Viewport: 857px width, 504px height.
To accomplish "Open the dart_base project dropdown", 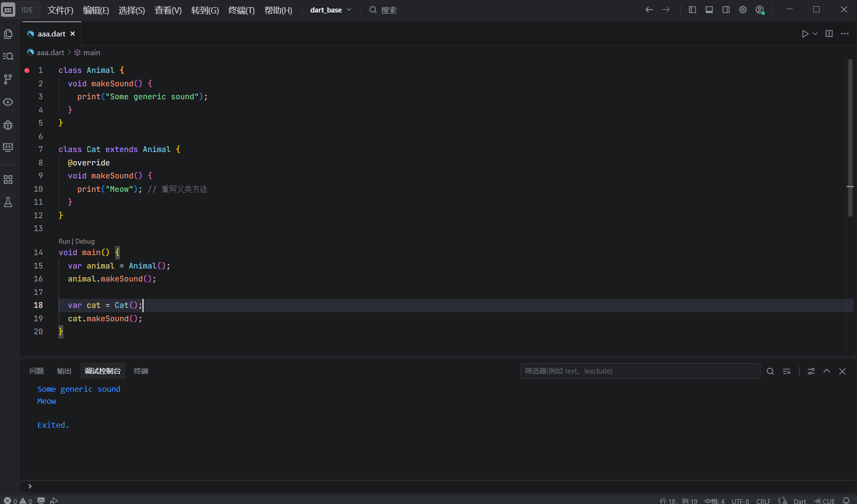I will [331, 10].
